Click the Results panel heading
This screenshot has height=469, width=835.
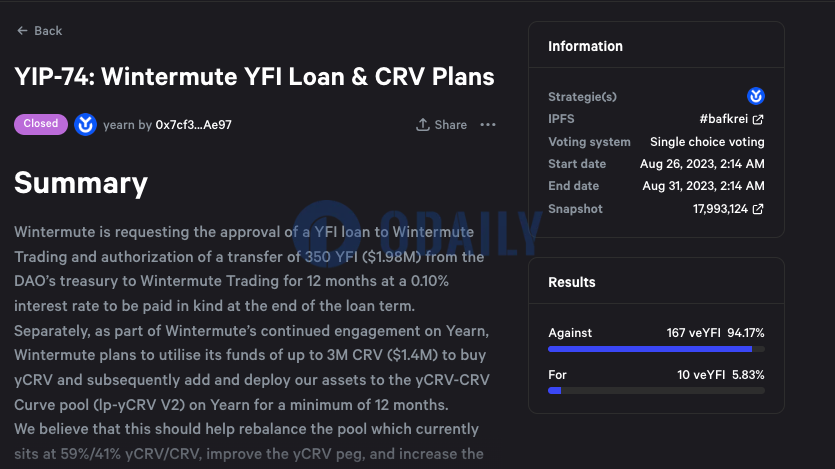point(571,282)
